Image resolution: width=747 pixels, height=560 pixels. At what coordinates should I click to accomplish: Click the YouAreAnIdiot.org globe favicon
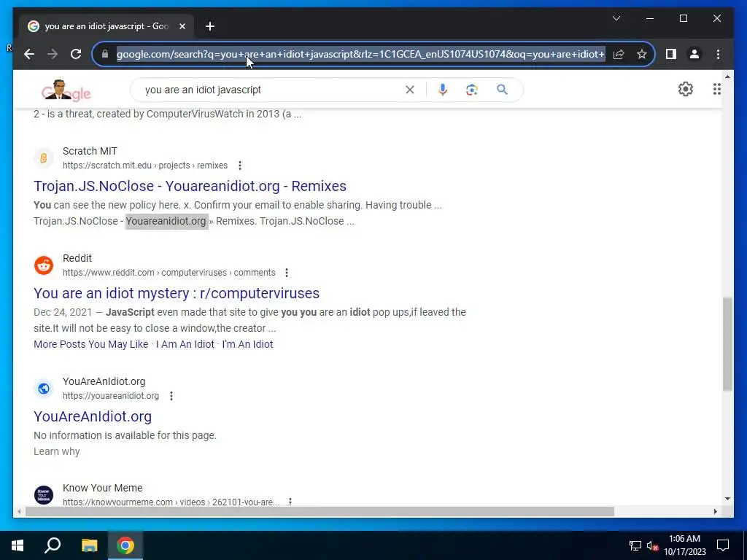(x=43, y=389)
